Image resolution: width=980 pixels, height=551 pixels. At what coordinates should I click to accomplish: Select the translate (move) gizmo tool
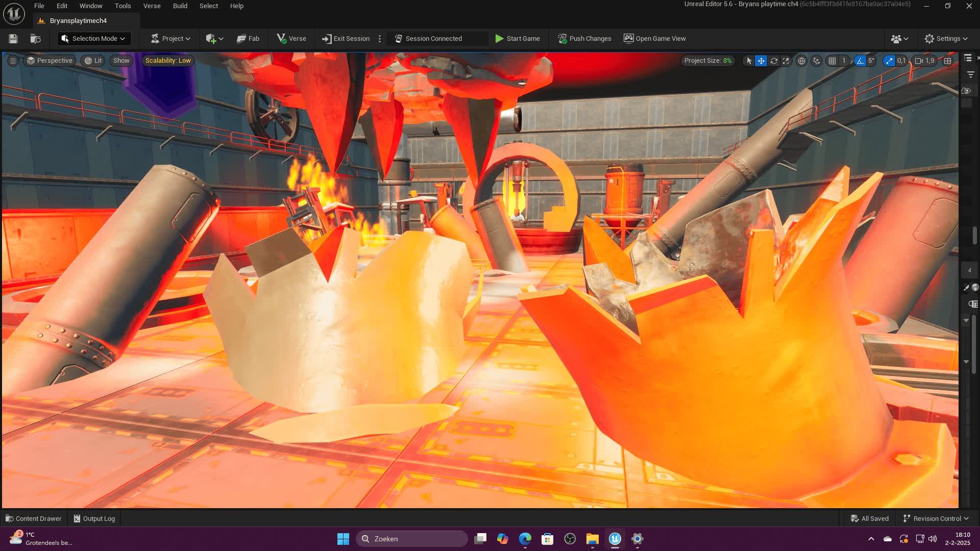click(x=761, y=61)
